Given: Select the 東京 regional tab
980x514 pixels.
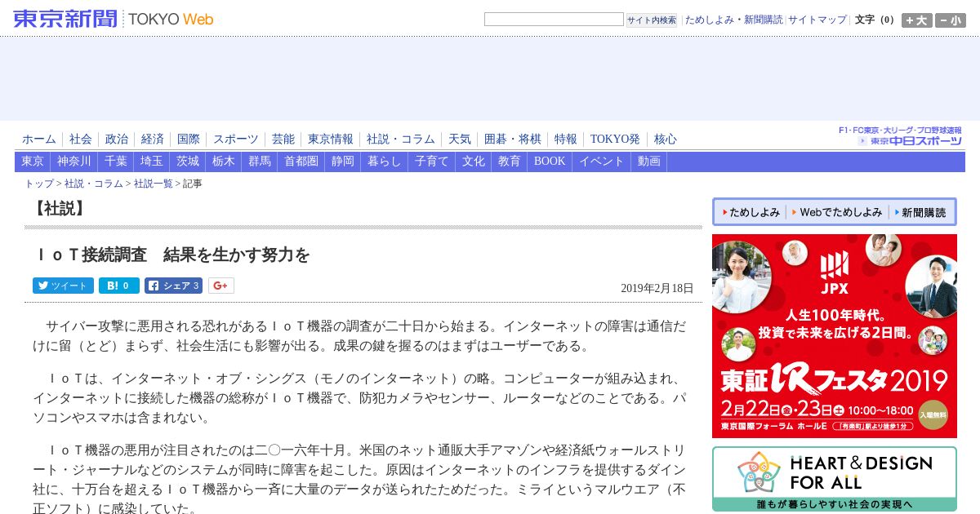Looking at the screenshot, I should [x=33, y=162].
